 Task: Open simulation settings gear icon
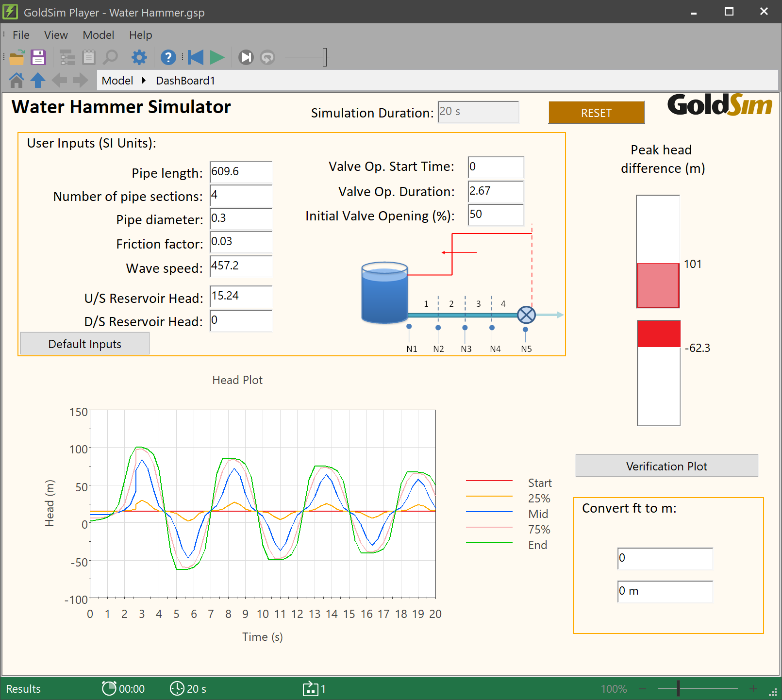[x=139, y=57]
